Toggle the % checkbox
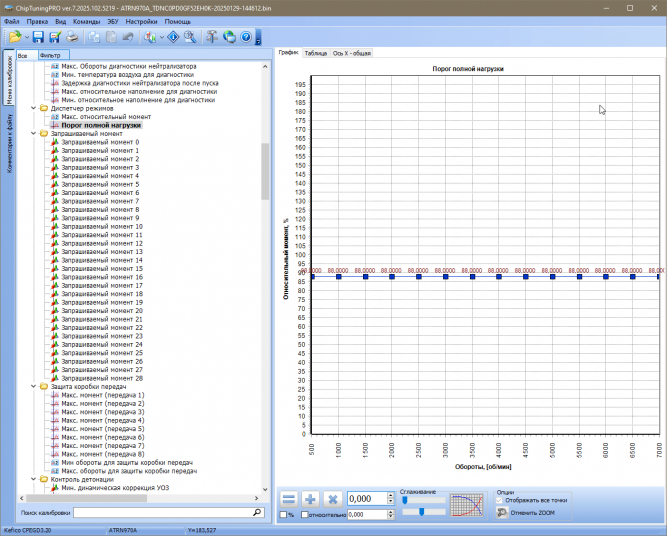This screenshot has height=536, width=667. (x=283, y=515)
